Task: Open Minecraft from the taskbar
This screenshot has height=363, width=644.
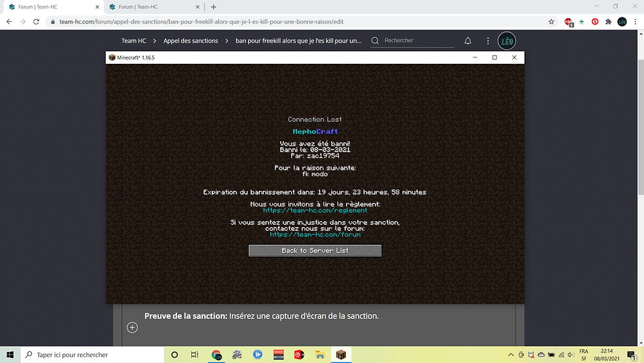Action: 341,355
